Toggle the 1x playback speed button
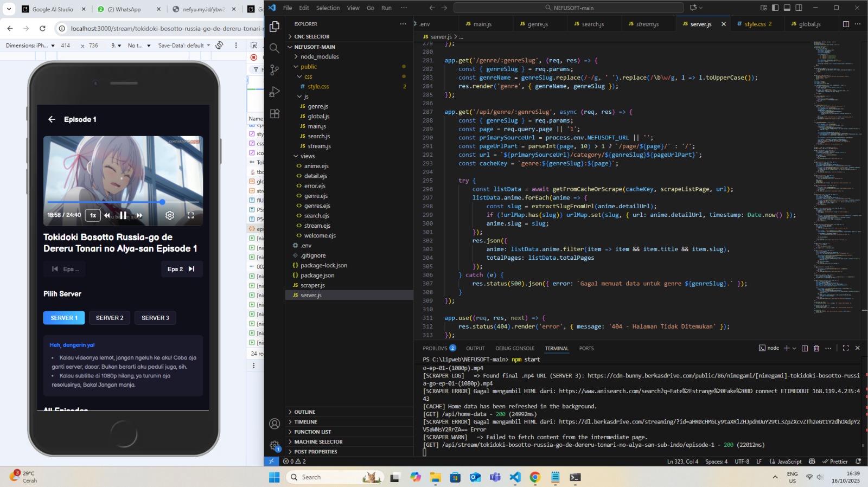Screen dimensions: 868x487 pos(93,215)
